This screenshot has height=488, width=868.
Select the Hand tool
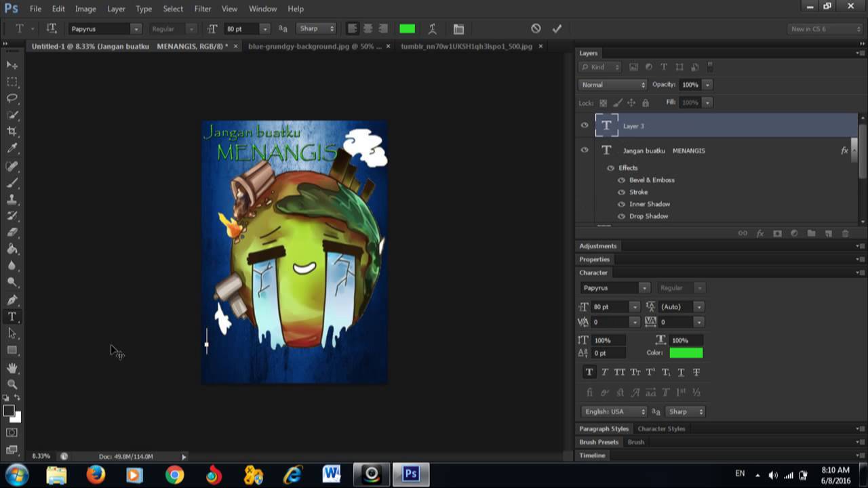(12, 367)
